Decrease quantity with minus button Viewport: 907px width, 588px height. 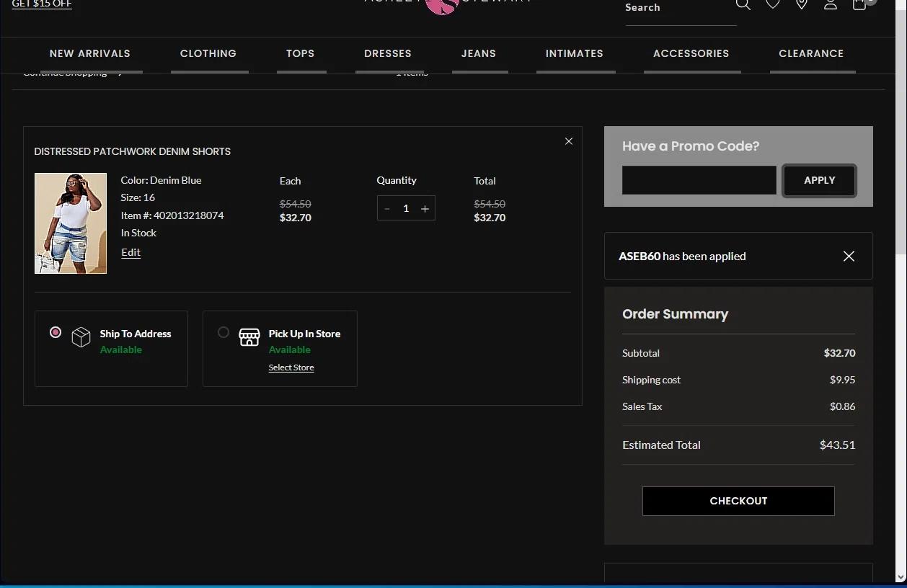pyautogui.click(x=387, y=208)
